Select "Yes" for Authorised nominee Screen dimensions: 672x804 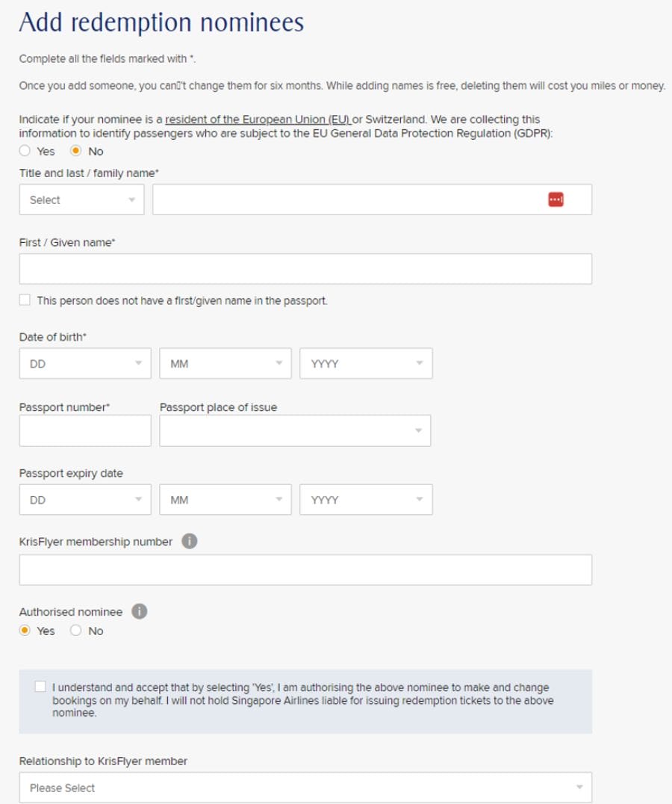click(26, 630)
